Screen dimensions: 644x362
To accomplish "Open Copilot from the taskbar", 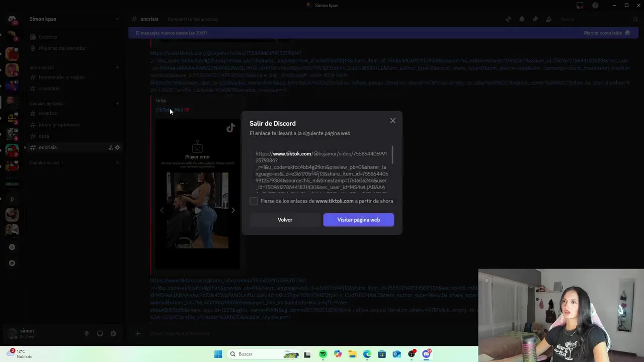I will tap(338, 354).
